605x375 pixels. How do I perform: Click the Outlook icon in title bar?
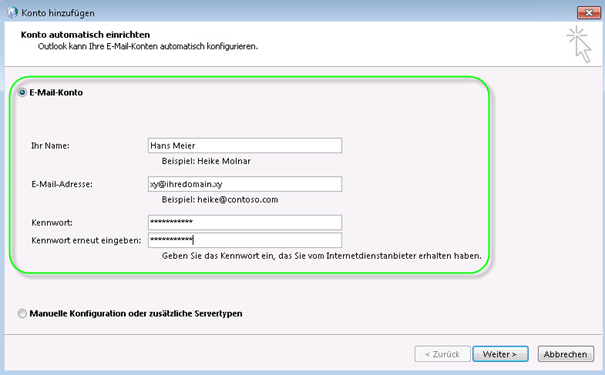[x=12, y=12]
